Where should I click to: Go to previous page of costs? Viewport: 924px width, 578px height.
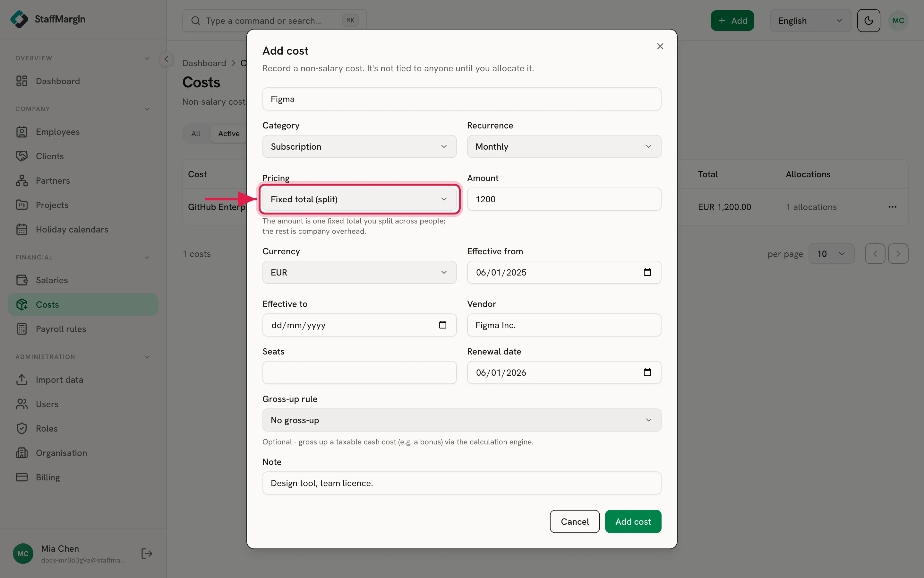(x=875, y=254)
